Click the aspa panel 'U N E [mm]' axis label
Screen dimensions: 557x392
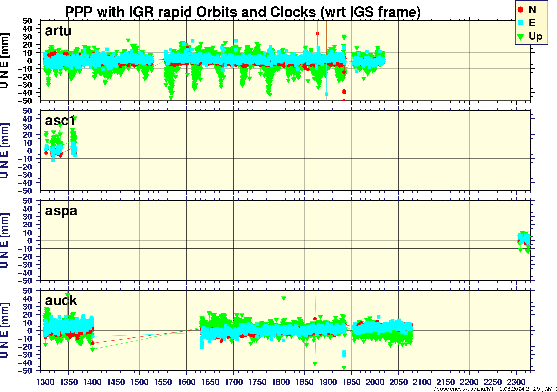[4, 241]
